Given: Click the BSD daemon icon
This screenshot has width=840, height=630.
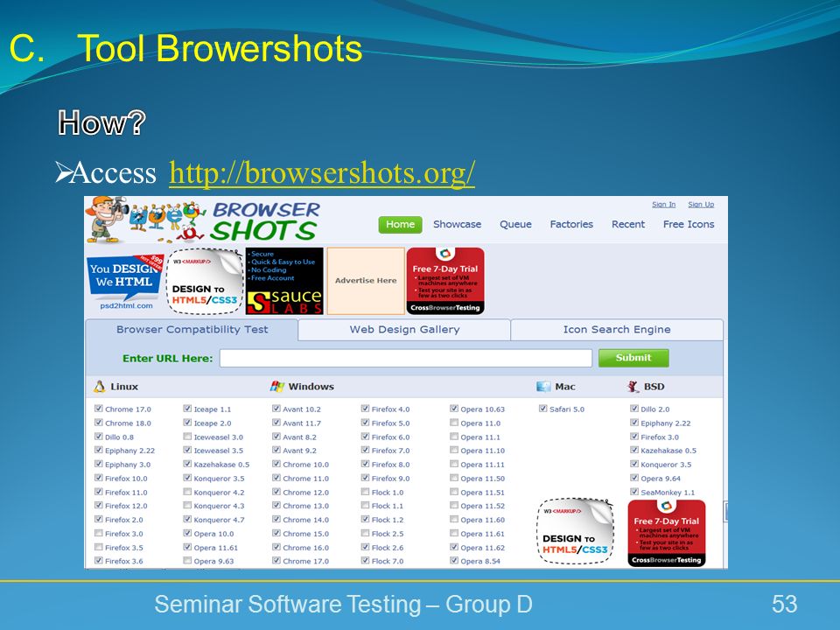Looking at the screenshot, I should tap(633, 386).
